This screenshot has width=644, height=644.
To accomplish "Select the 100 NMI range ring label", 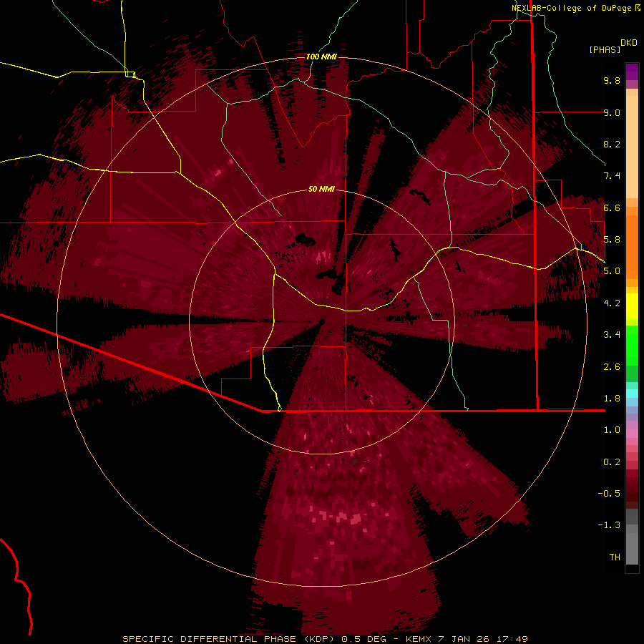I will click(321, 57).
